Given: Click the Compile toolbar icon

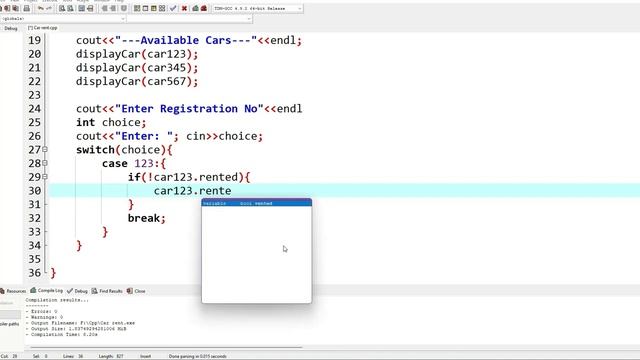Looking at the screenshot, I should tap(137, 8).
